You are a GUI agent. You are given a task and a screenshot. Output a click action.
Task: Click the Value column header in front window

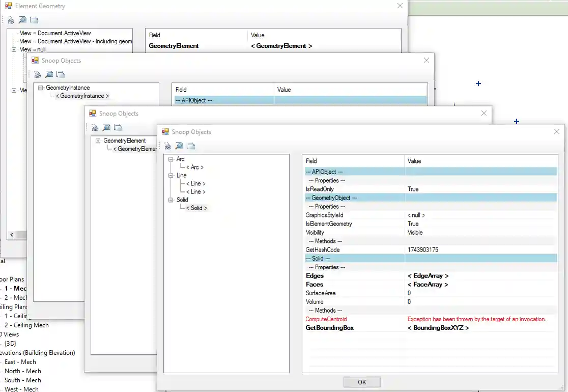click(x=414, y=161)
